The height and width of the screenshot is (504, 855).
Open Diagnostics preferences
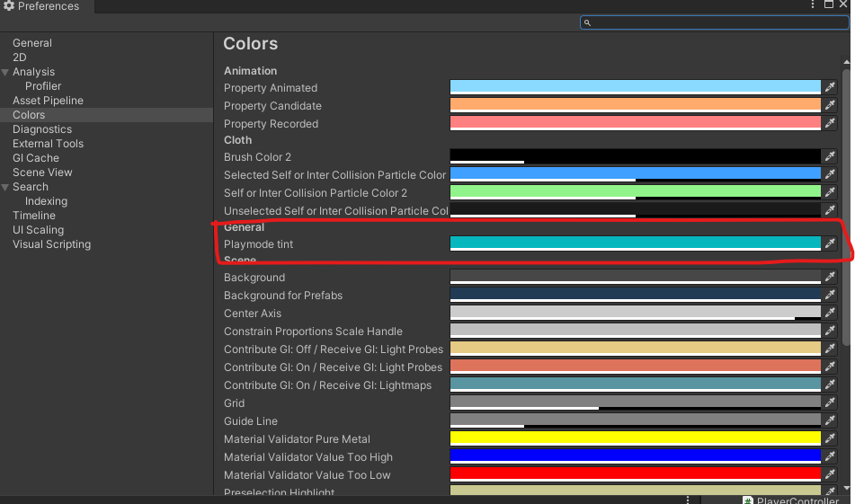click(x=42, y=129)
